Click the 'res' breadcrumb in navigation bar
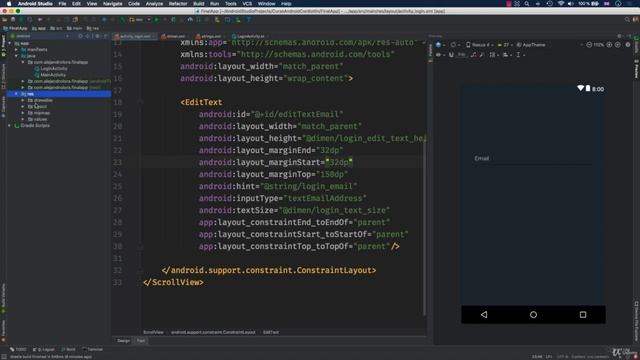This screenshot has width=640, height=360. click(x=93, y=29)
